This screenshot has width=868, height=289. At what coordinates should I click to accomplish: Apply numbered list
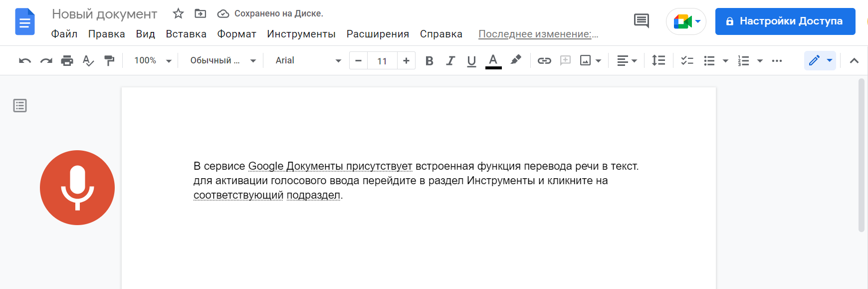(744, 61)
